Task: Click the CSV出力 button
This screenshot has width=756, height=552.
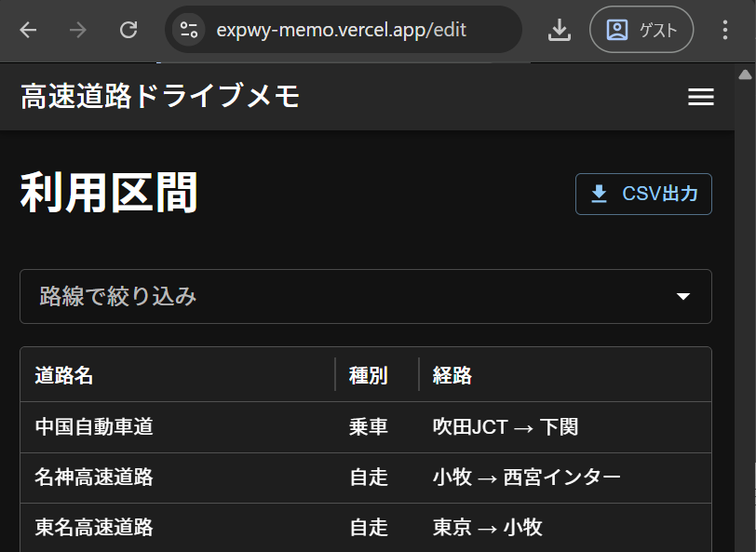Action: pos(643,194)
